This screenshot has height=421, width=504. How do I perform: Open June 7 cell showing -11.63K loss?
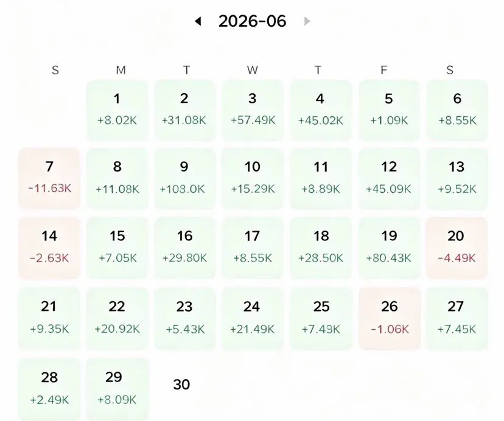point(49,178)
